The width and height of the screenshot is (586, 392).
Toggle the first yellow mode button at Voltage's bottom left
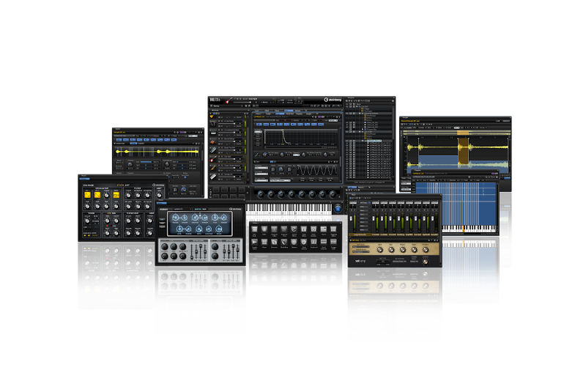[x=85, y=235]
